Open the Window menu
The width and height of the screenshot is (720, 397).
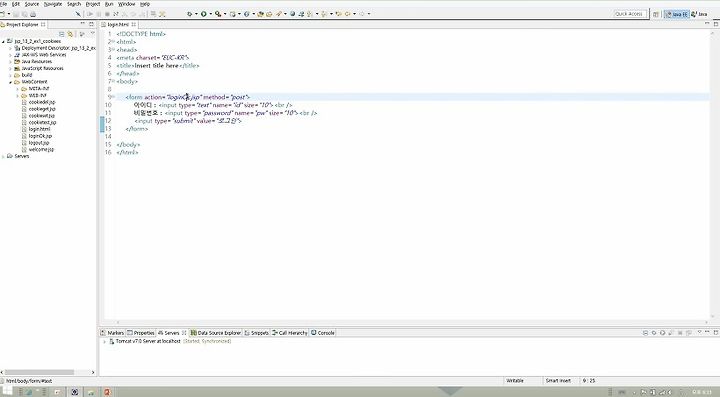pos(127,4)
